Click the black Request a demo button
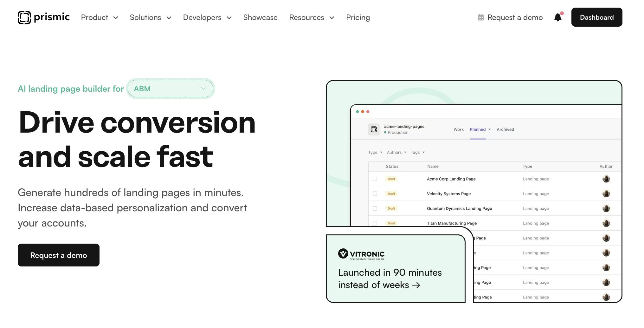The image size is (644, 328). (x=58, y=255)
